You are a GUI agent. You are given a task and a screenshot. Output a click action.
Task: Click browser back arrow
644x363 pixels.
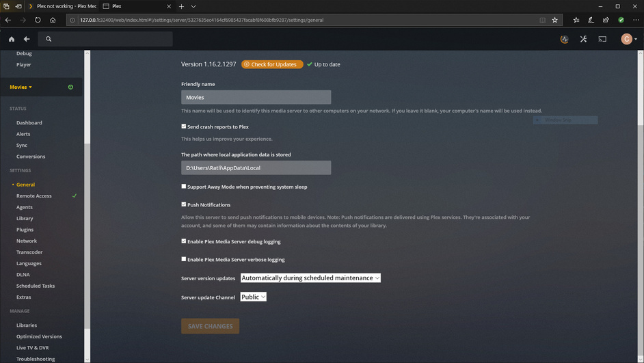[8, 20]
